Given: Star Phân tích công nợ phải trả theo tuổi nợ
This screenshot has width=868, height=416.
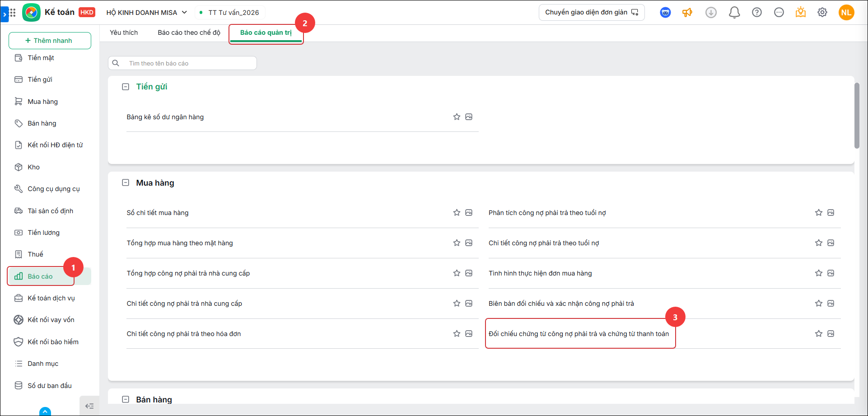Looking at the screenshot, I should point(819,213).
